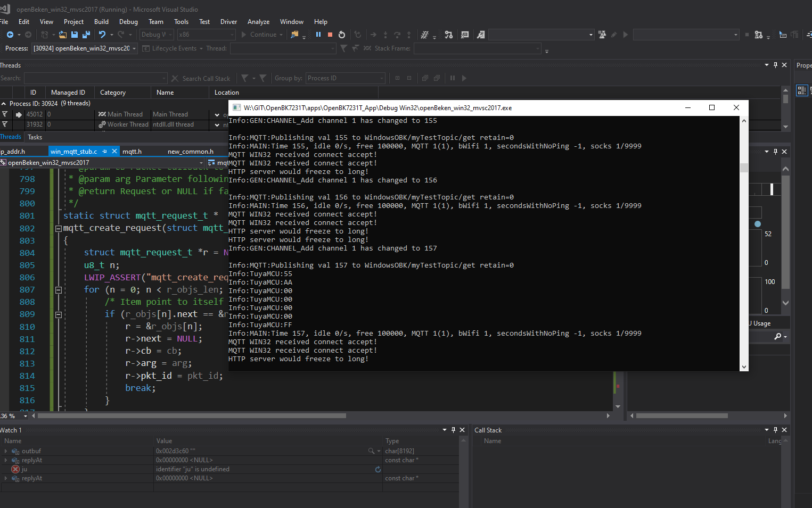Toggle pin on win_mqtt_stub.c tab
The image size is (812, 508).
tap(105, 152)
